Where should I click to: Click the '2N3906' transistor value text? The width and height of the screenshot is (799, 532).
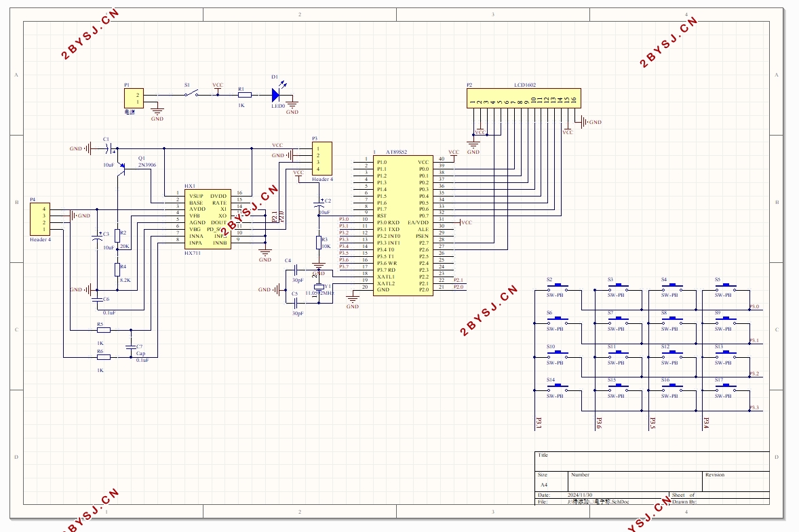click(147, 165)
